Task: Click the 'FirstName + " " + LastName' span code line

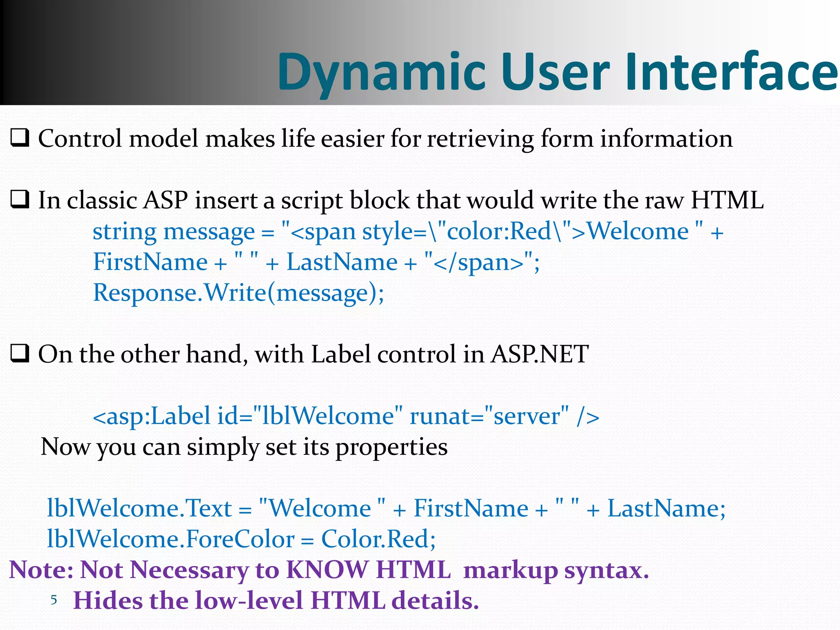Action: click(316, 262)
